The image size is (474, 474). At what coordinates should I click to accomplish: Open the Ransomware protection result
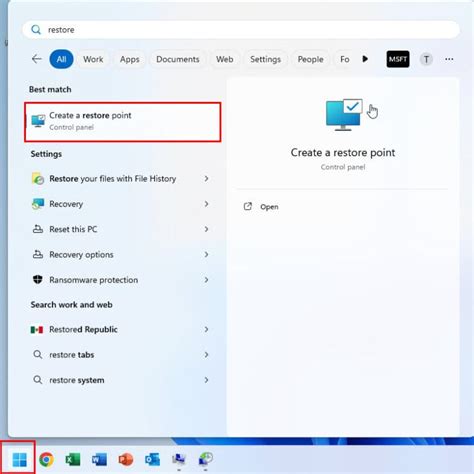click(x=120, y=280)
